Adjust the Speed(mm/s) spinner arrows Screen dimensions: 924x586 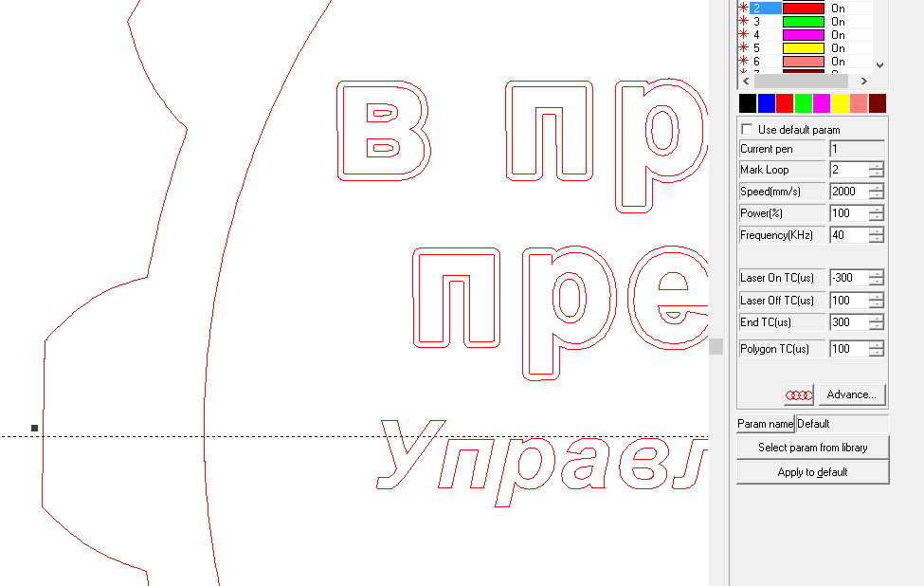877,192
